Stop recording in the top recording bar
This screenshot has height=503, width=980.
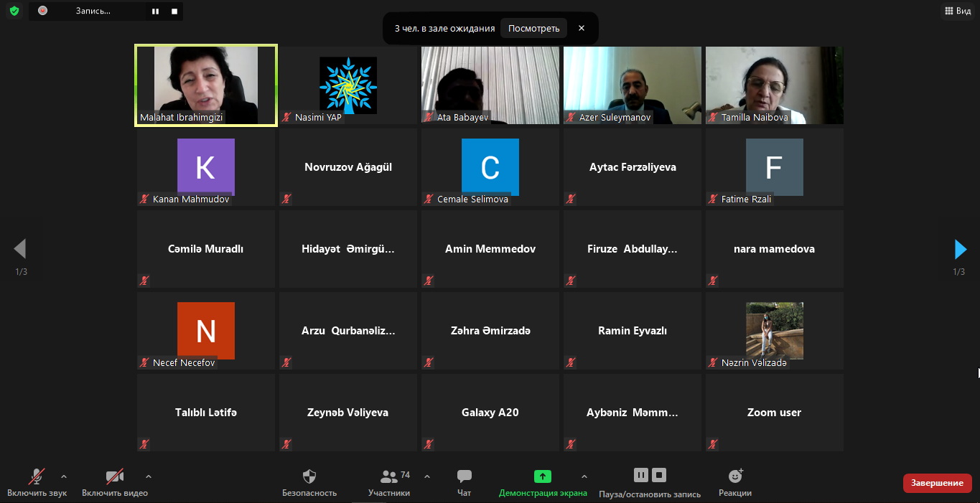pos(174,11)
